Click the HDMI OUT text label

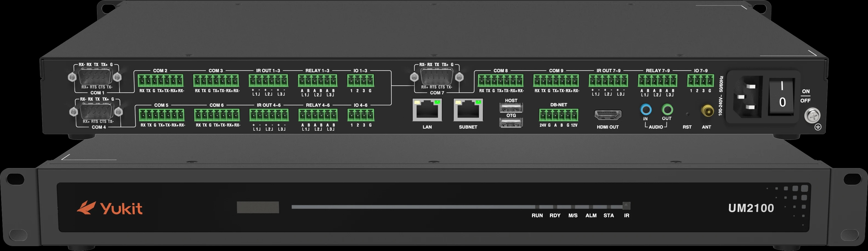(608, 127)
